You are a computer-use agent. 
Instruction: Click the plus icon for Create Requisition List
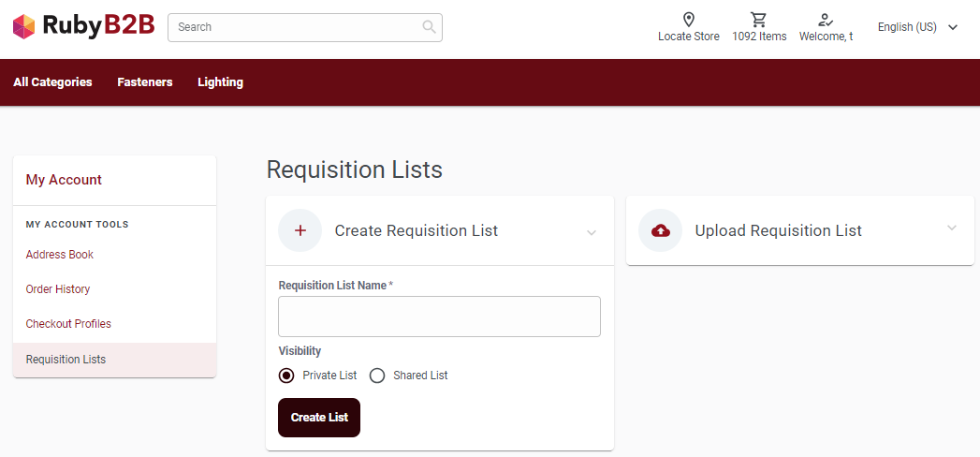[300, 230]
